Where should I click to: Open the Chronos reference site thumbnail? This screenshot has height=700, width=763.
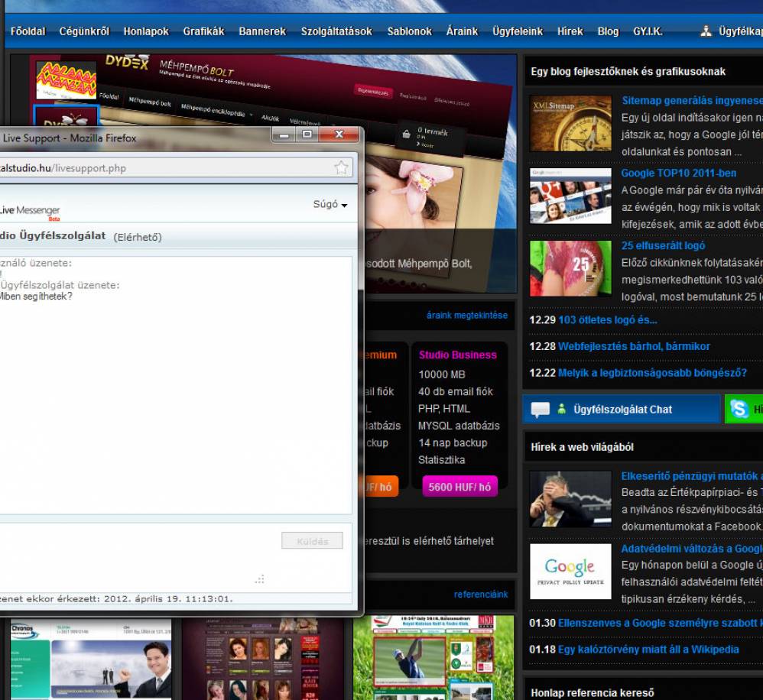(91, 659)
